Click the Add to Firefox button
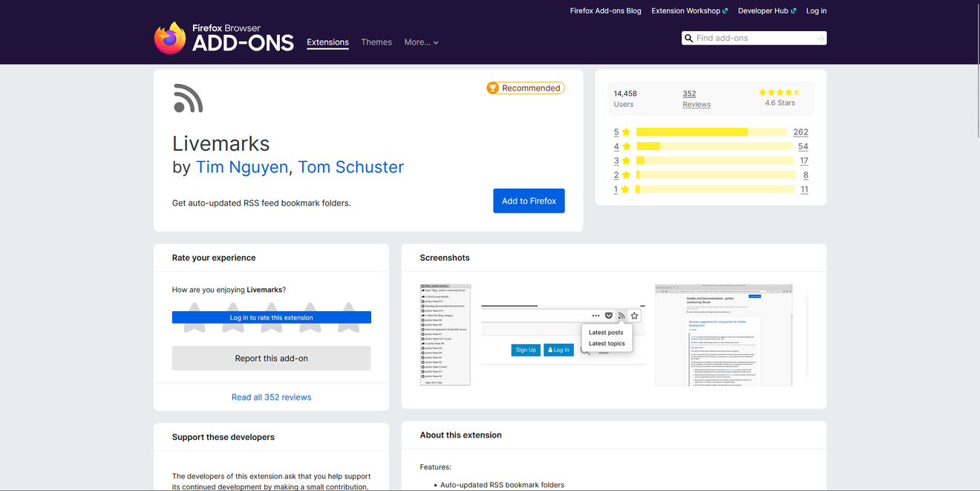980x491 pixels. (529, 201)
